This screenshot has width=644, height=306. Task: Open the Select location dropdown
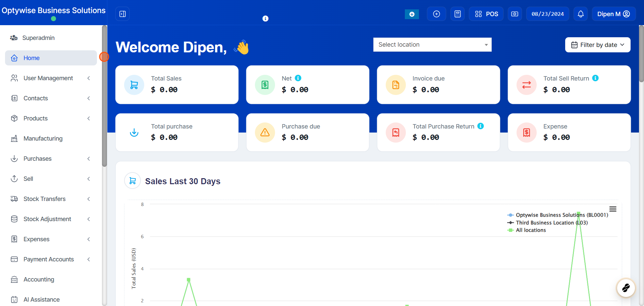click(432, 45)
